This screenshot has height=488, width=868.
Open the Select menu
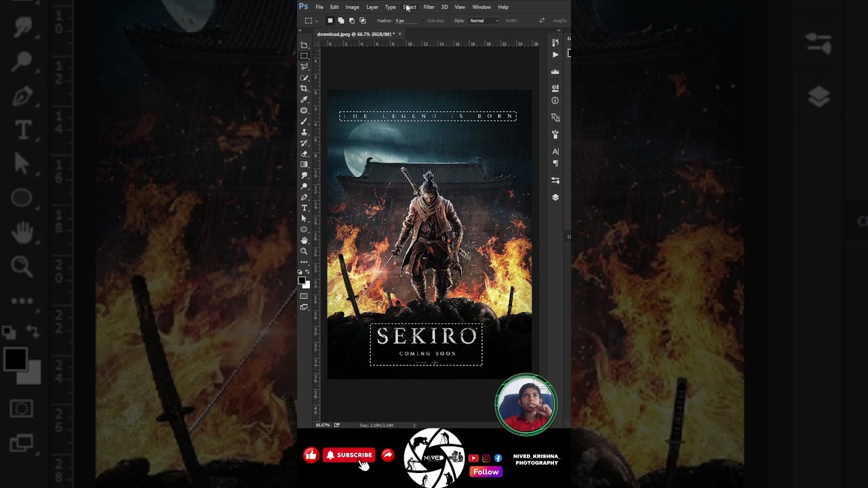(x=410, y=7)
